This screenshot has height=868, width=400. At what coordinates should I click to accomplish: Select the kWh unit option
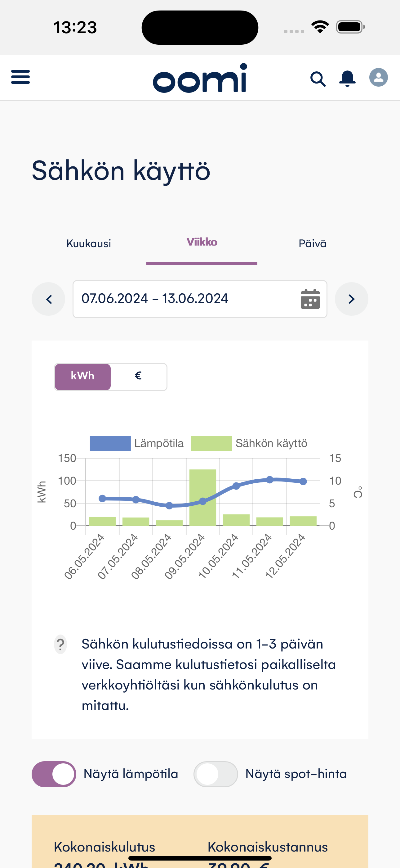pyautogui.click(x=83, y=377)
